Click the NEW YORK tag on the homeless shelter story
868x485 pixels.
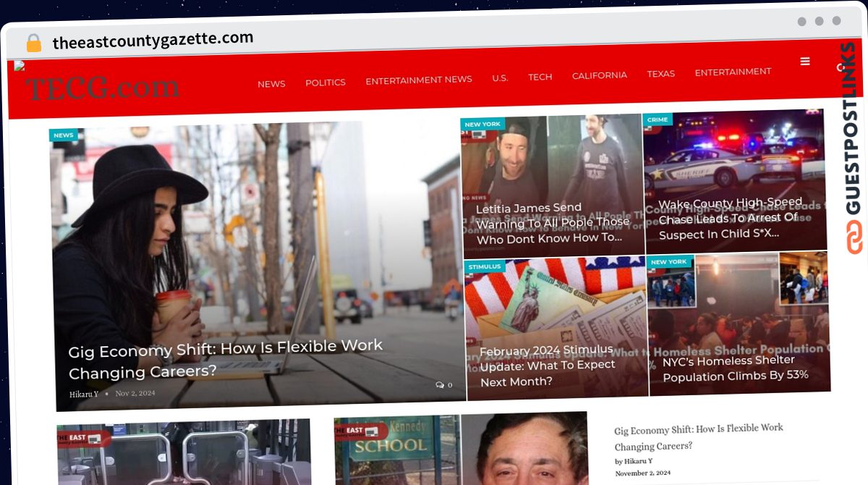[x=668, y=261]
